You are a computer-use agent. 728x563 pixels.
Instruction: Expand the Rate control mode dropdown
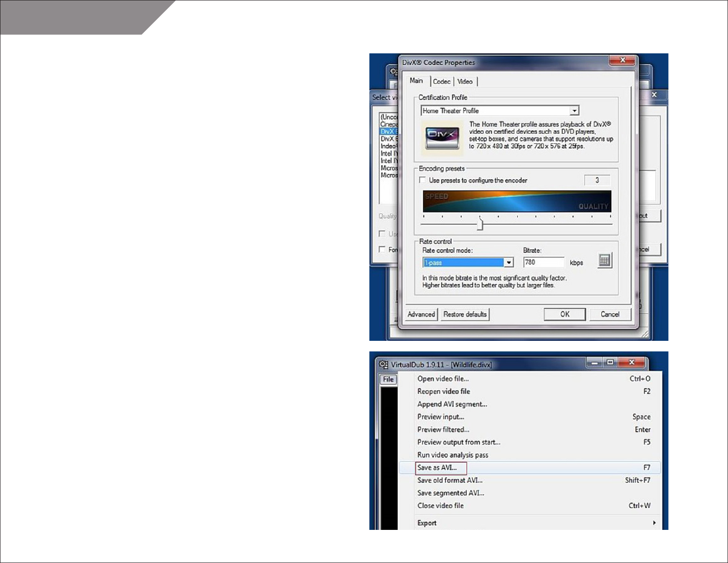tap(508, 263)
